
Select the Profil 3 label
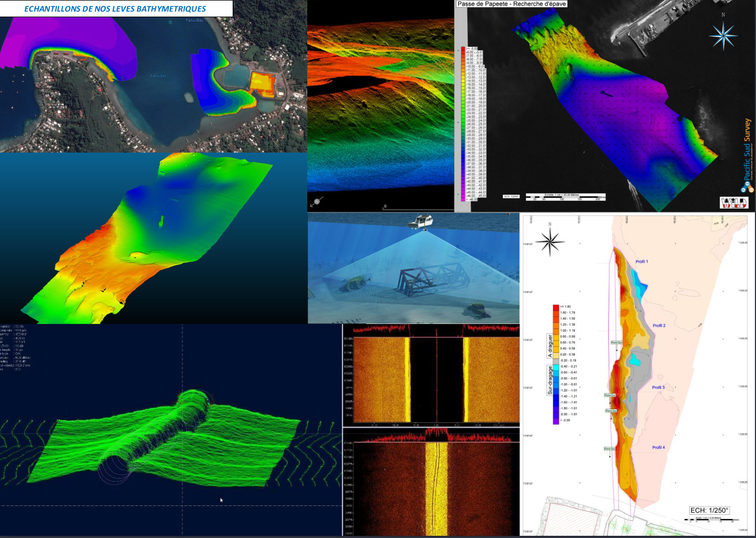tap(658, 388)
